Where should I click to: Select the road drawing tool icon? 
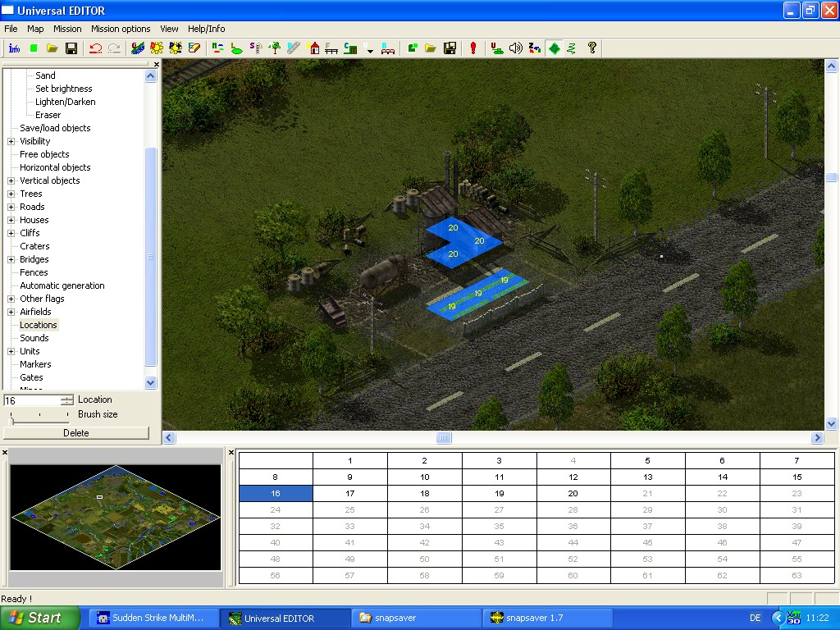point(294,48)
